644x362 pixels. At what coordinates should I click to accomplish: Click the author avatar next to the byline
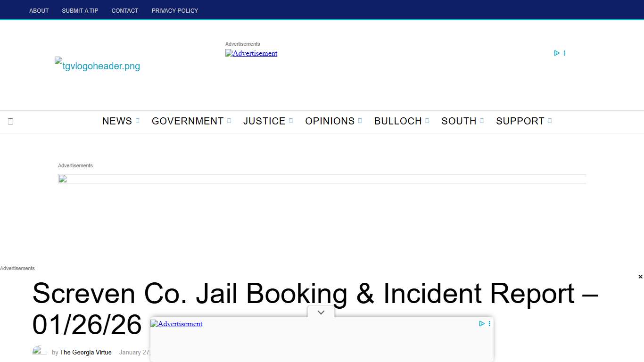click(39, 351)
